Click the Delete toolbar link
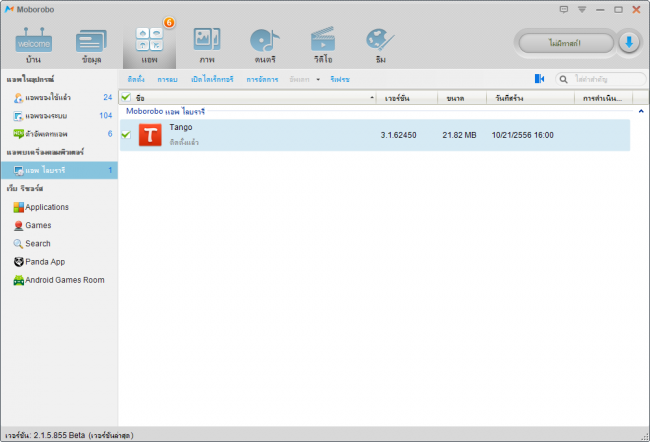The width and height of the screenshot is (650, 442). coord(167,79)
